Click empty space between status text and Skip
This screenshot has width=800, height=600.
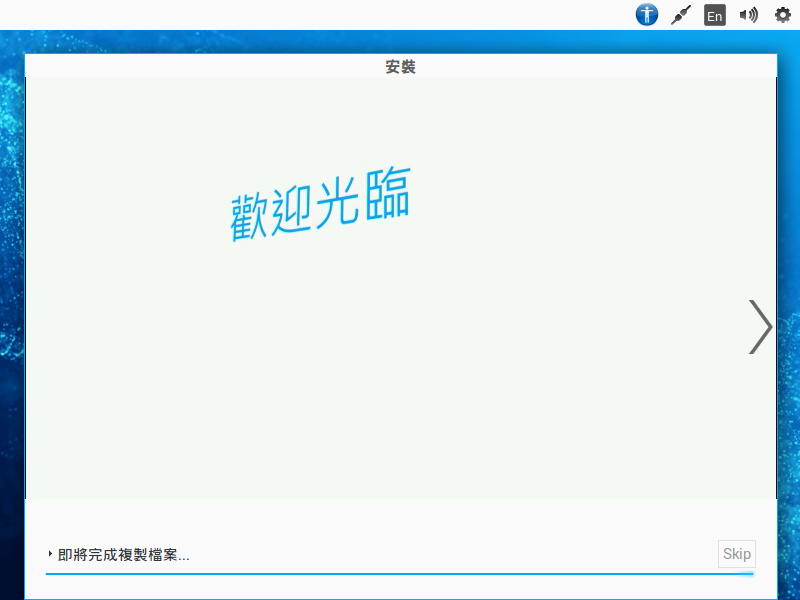tap(450, 555)
